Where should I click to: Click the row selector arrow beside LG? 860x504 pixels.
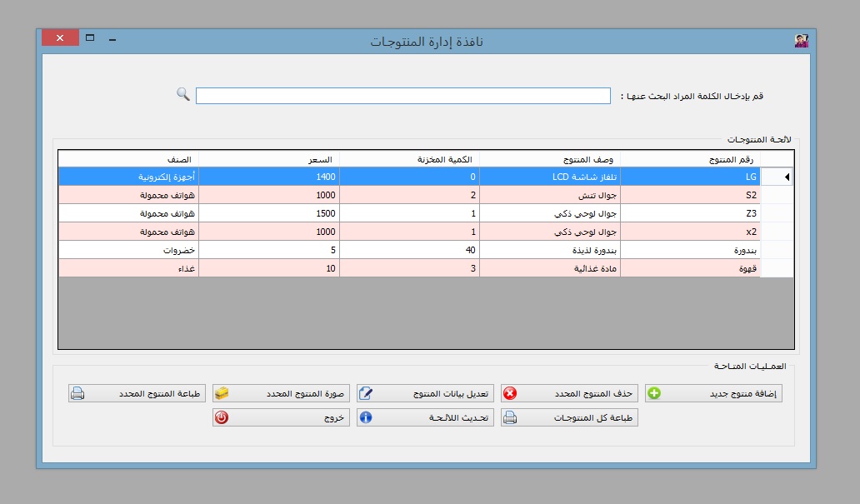[x=777, y=177]
